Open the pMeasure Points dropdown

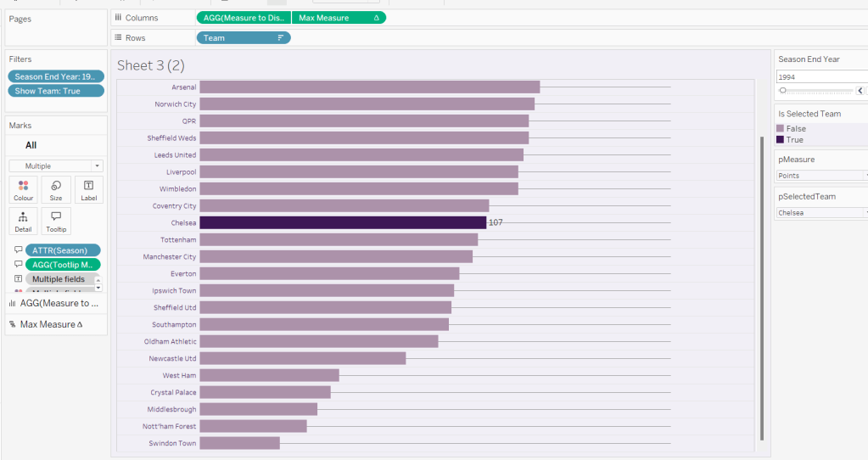864,176
